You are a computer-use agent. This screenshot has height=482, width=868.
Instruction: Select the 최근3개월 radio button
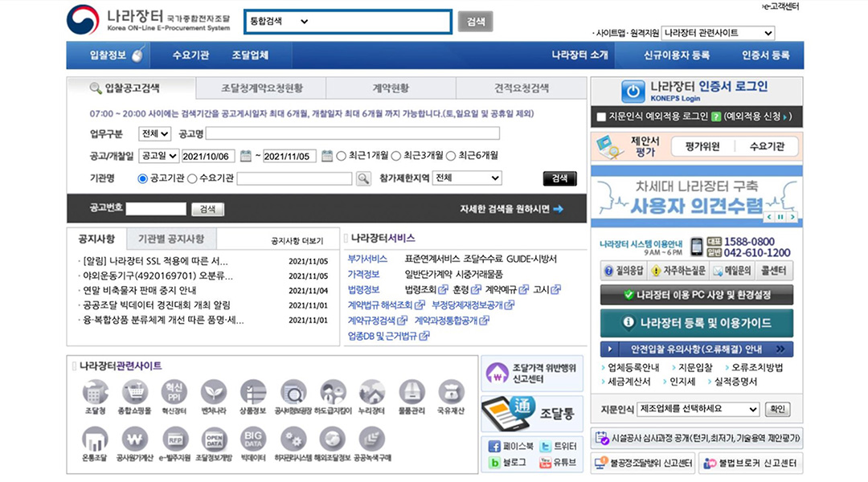395,156
